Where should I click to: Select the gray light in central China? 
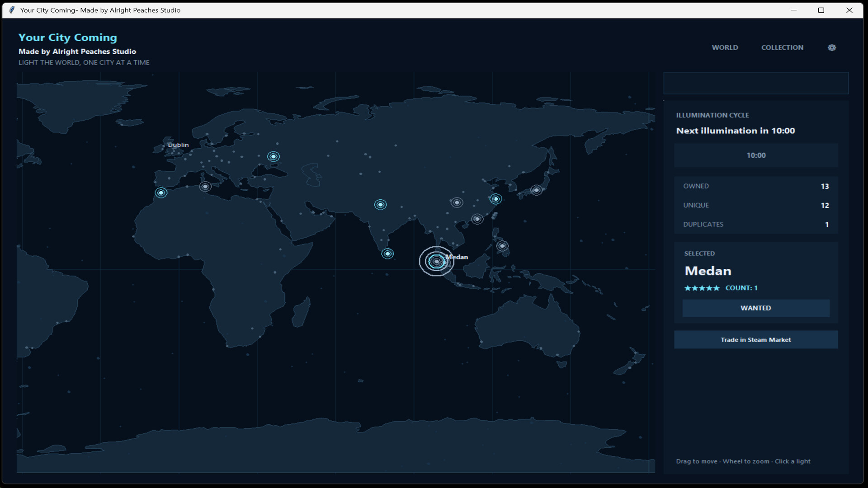(x=457, y=202)
